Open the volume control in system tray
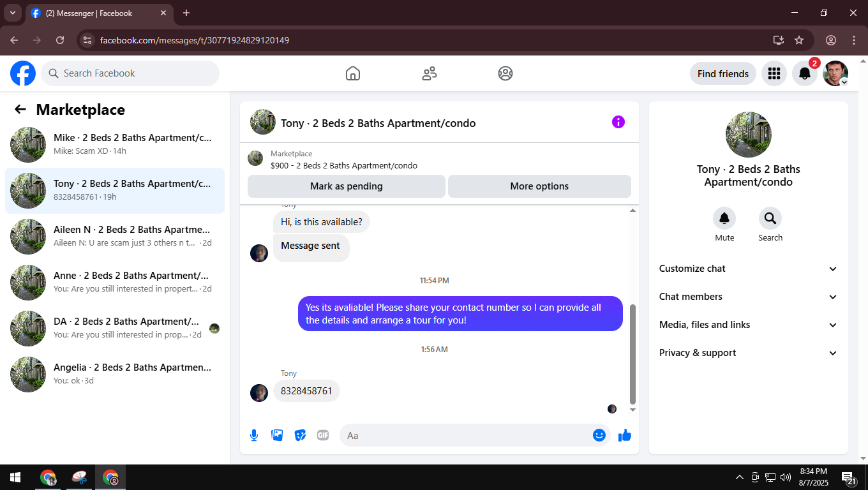The image size is (868, 490). (x=786, y=477)
